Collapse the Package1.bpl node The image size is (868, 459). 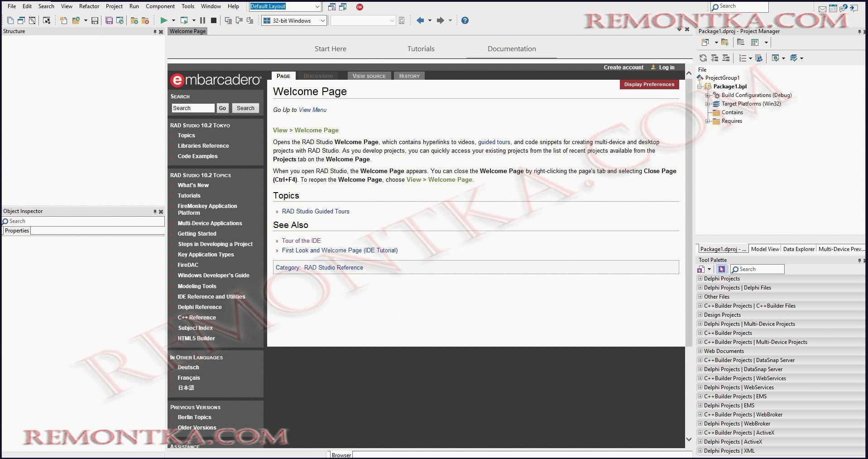click(x=700, y=87)
